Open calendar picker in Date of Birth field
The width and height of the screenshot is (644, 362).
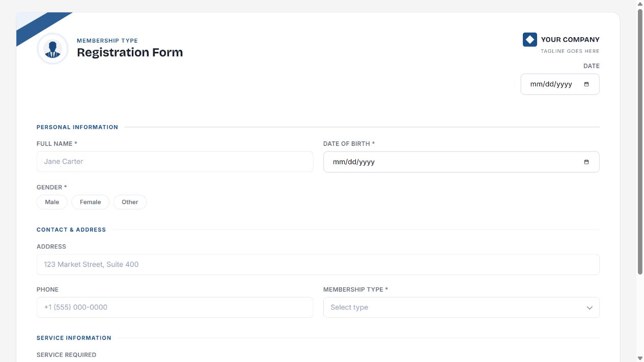click(x=586, y=162)
